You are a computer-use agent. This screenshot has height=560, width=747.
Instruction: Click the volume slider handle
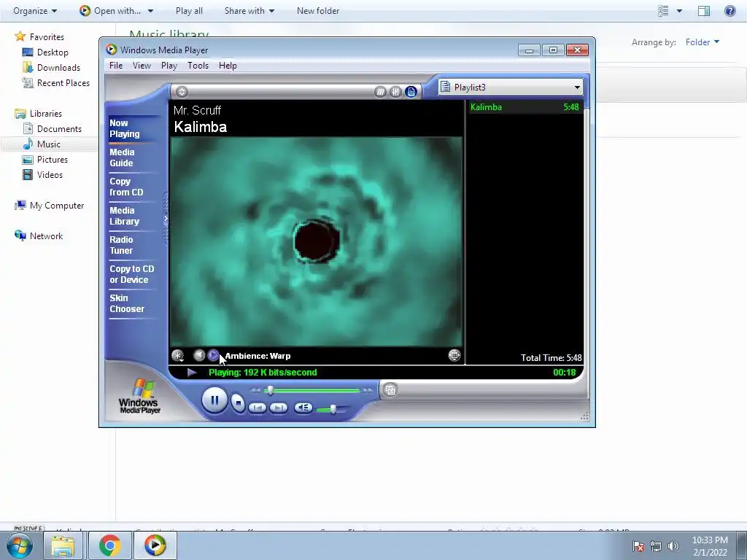333,409
